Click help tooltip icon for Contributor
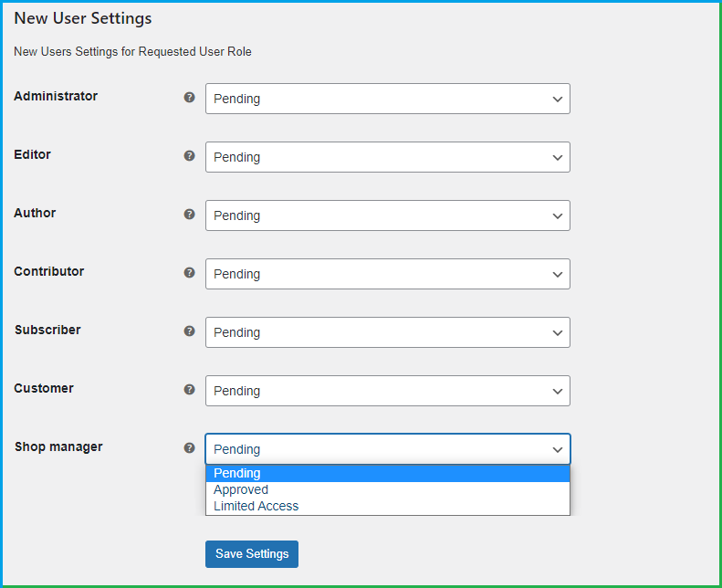722x588 pixels. (189, 272)
